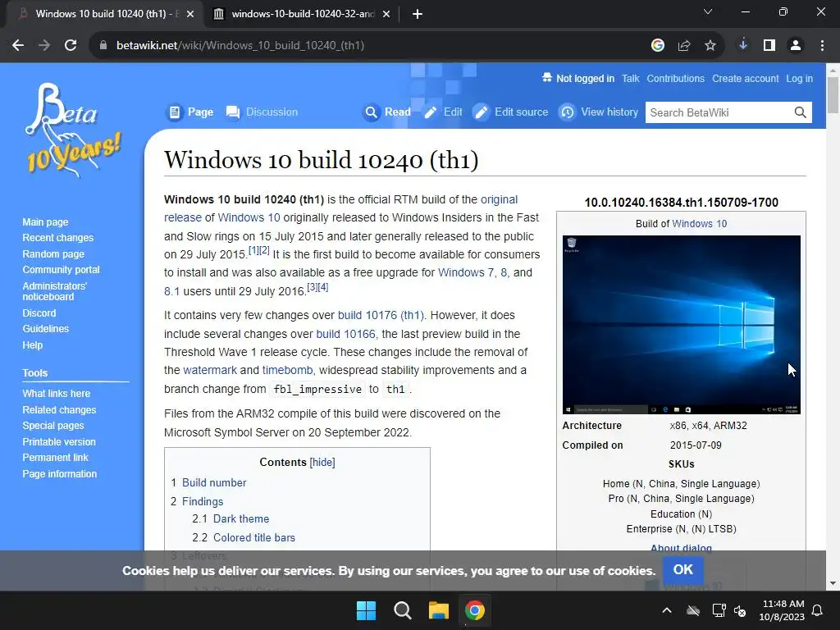Open the Edit tab
The width and height of the screenshot is (840, 630).
coord(453,112)
